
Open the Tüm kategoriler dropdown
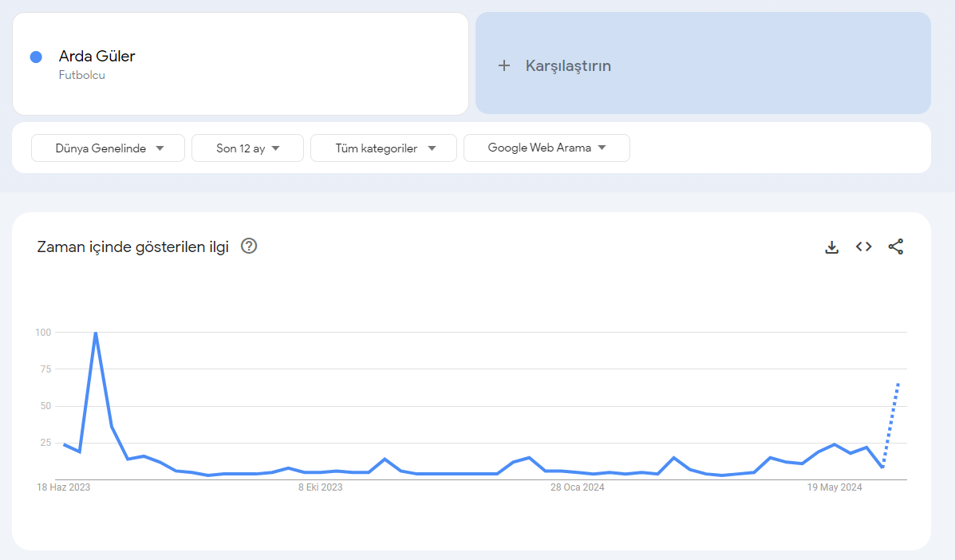[x=384, y=148]
